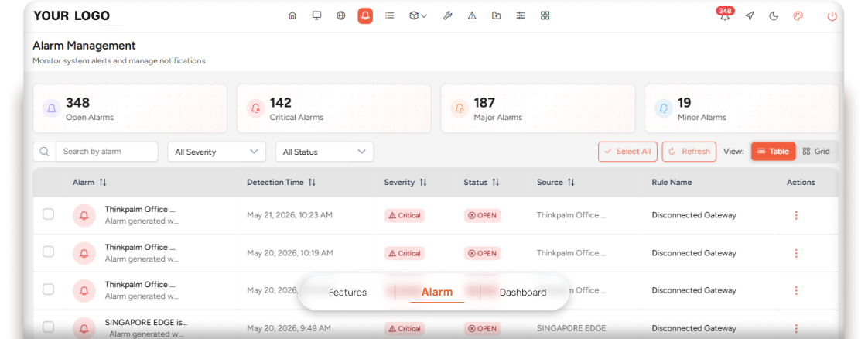Click the Major Alarms card bell icon

(459, 108)
